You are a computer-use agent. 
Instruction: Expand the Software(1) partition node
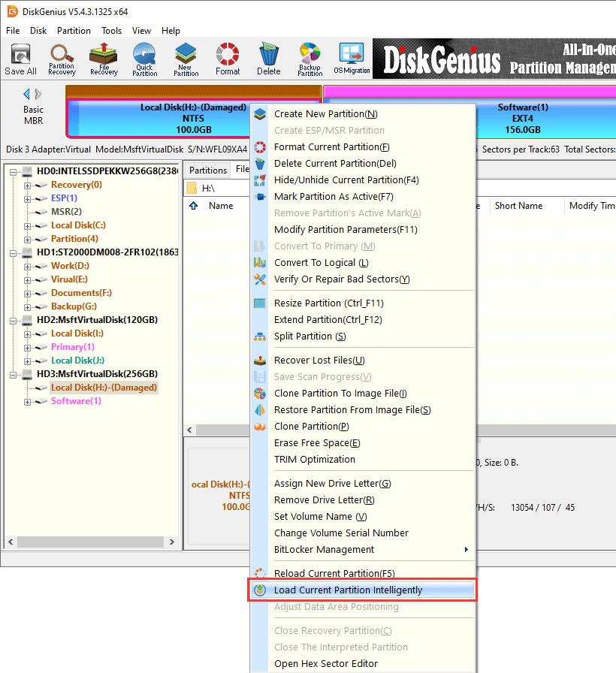(x=28, y=401)
